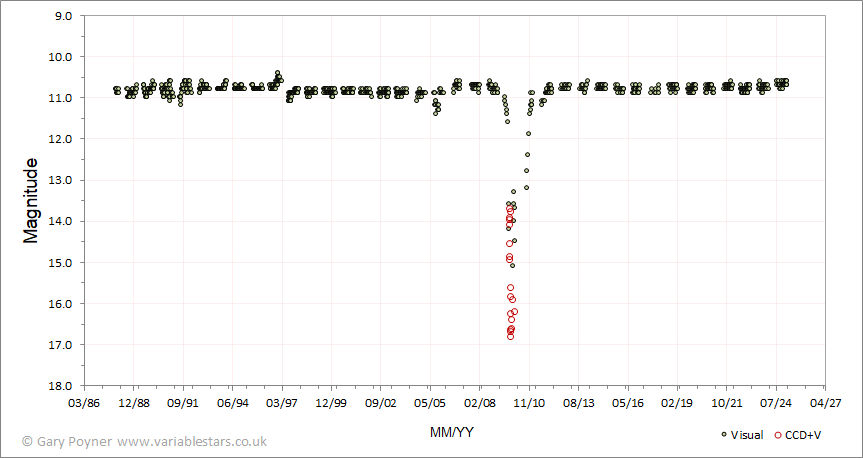
Task: Click the x-axis date '06/94'
Action: click(x=232, y=404)
